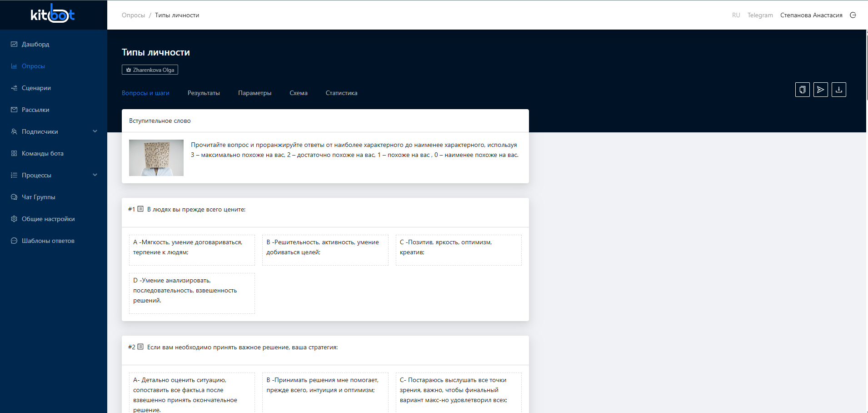The height and width of the screenshot is (413, 868).
Task: Click user name Степанова Анастасия
Action: point(811,15)
